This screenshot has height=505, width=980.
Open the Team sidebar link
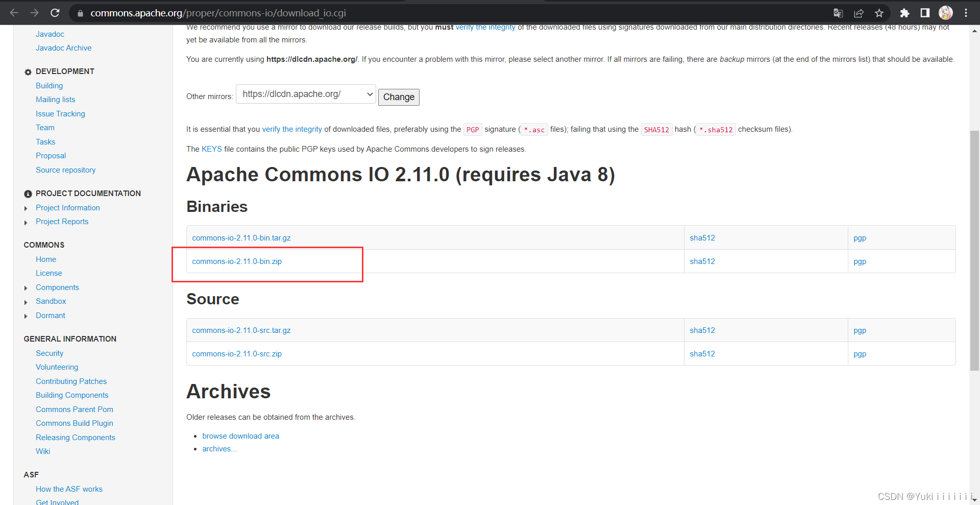45,128
